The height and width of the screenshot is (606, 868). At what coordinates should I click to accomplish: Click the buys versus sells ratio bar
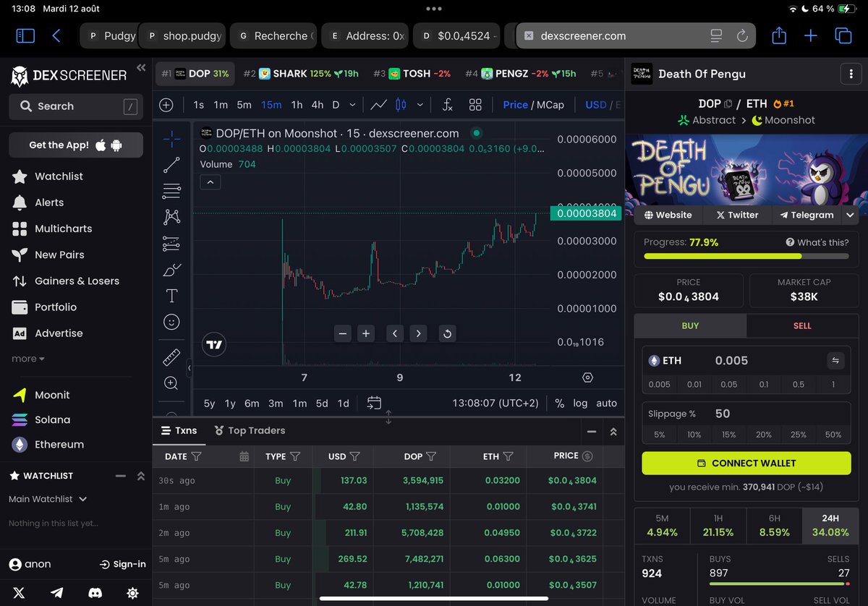pos(779,583)
